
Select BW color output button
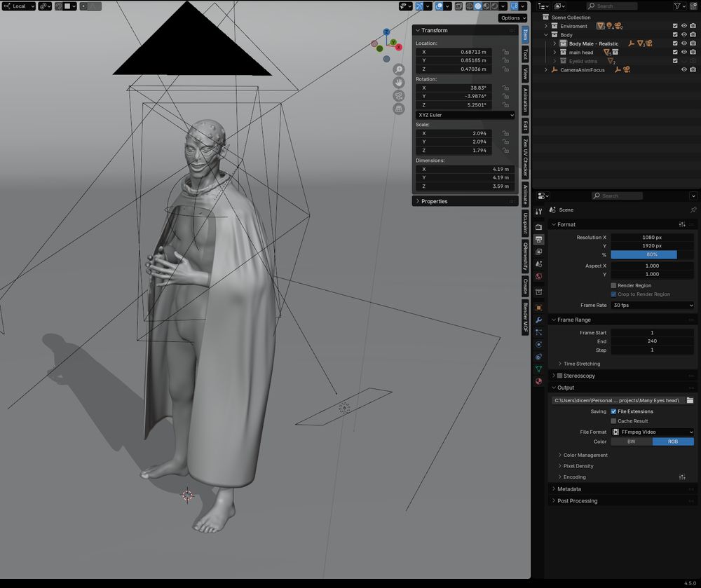[632, 442]
